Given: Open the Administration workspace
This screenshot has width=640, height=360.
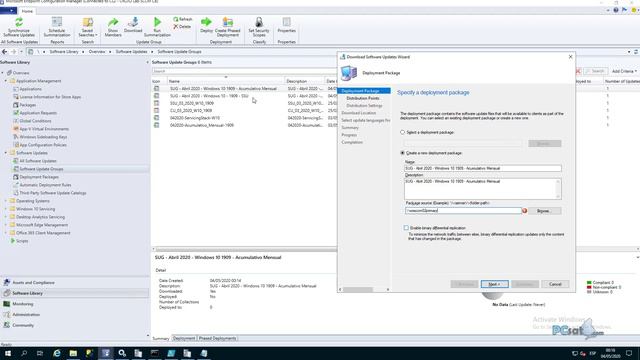Looking at the screenshot, I should click(x=75, y=315).
